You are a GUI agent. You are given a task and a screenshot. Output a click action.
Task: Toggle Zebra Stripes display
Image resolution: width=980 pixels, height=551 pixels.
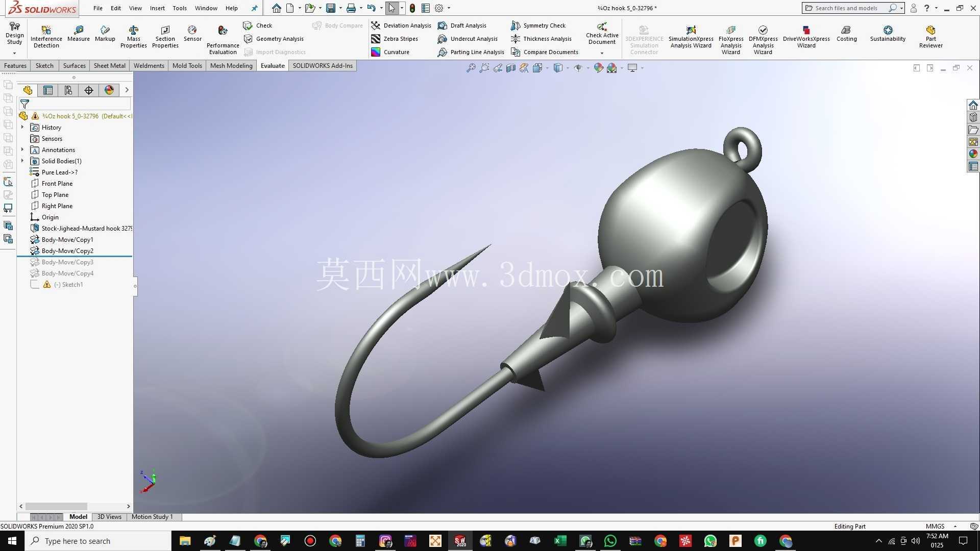point(395,39)
